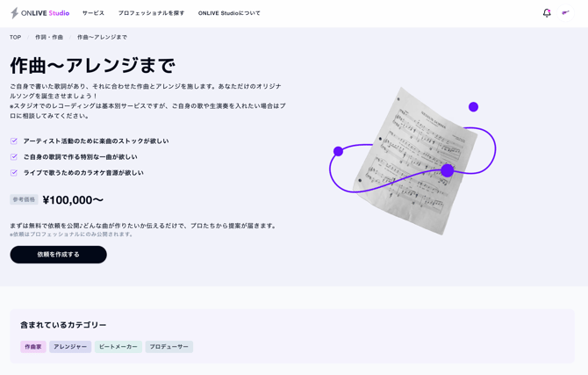Click check icon beside ライブで歌うためのカラオケ音源が欲しい
588x375 pixels.
pyautogui.click(x=14, y=173)
